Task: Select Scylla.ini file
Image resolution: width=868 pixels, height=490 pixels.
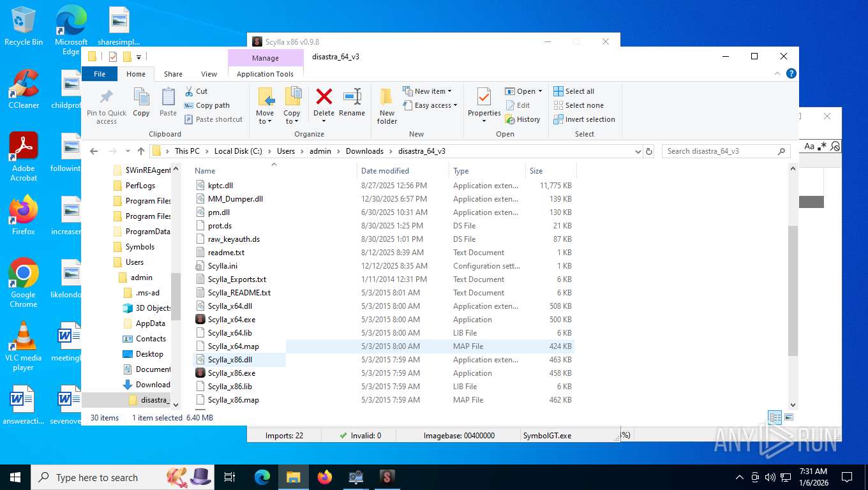Action: click(222, 266)
